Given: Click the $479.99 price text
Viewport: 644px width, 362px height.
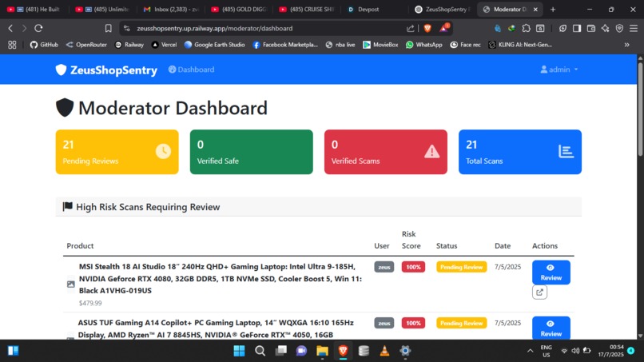Looking at the screenshot, I should click(x=90, y=303).
